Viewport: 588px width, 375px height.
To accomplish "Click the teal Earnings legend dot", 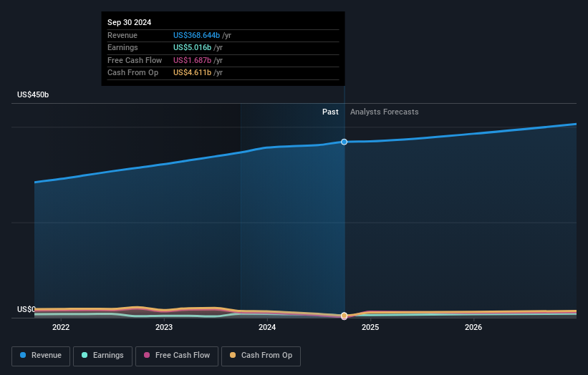I will (85, 355).
